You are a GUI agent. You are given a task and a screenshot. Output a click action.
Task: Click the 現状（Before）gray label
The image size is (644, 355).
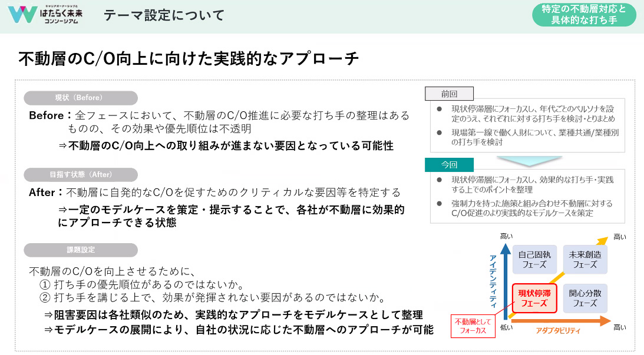tap(81, 98)
